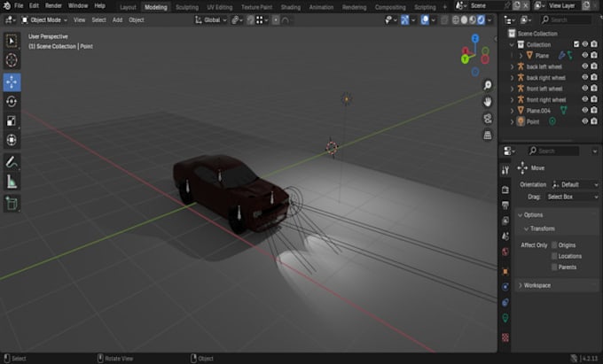Enable Affect Only Parents checkbox
Screen dimensions: 603x364
tap(554, 267)
